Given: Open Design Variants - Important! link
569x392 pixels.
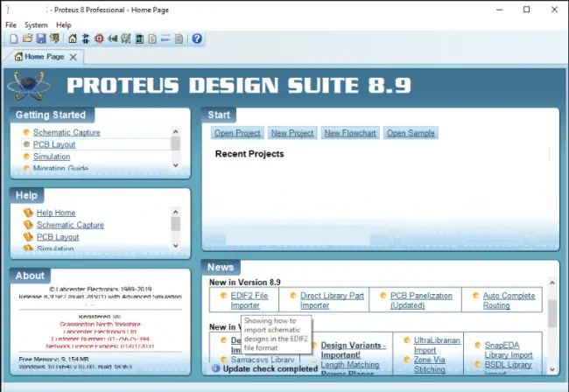Looking at the screenshot, I should click(x=354, y=350).
